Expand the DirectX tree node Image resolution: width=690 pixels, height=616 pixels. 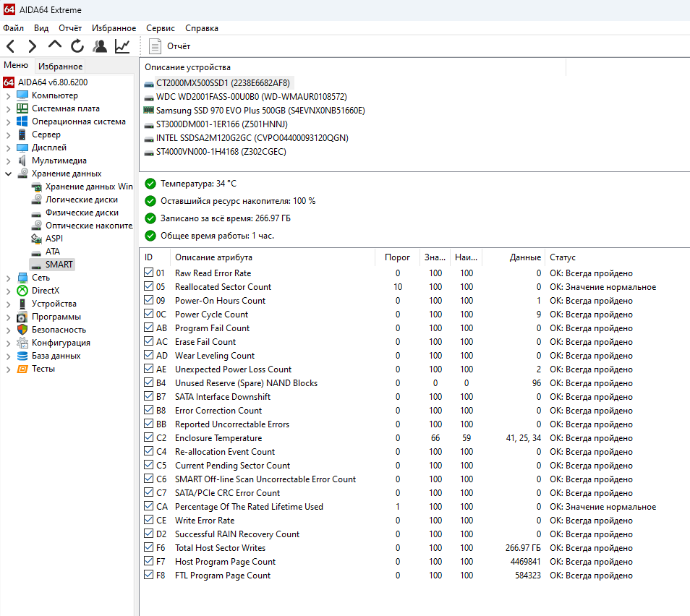click(x=8, y=291)
